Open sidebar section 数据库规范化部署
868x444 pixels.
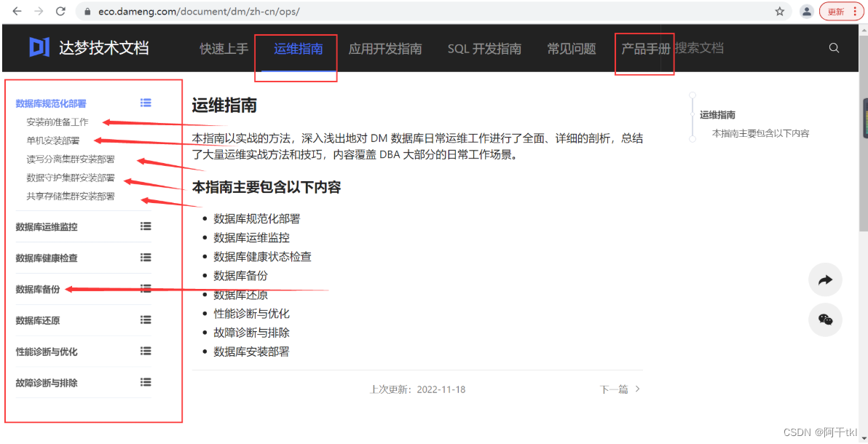pos(51,103)
